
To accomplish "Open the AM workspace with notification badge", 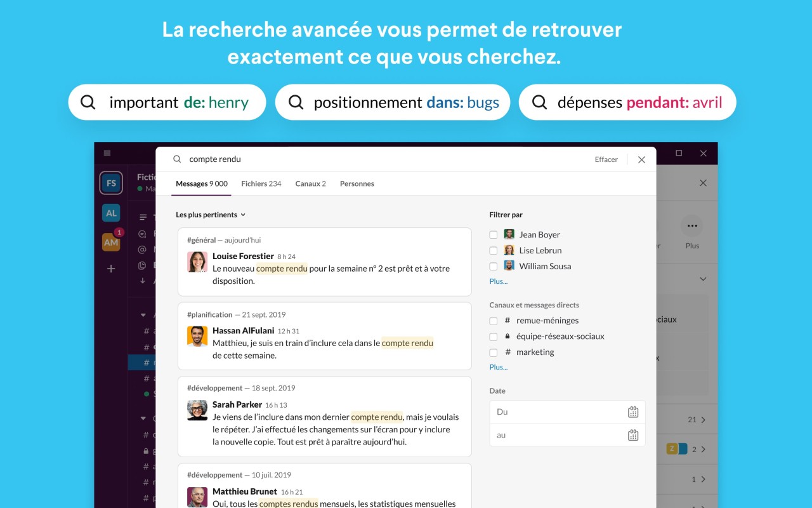I will point(110,243).
